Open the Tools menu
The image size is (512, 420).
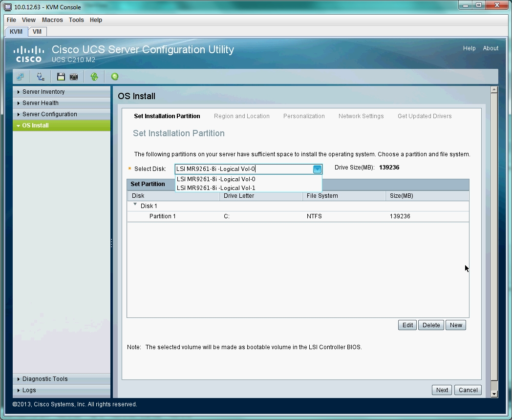click(x=76, y=20)
